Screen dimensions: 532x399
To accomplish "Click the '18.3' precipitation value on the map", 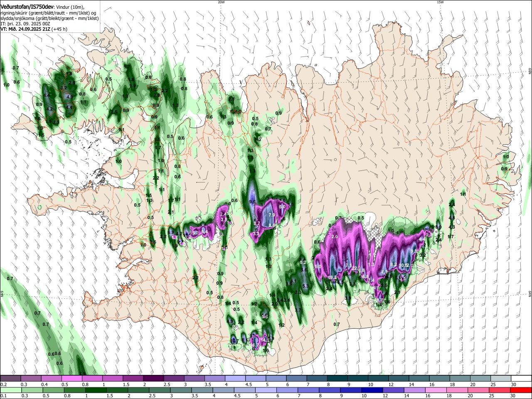I will point(332,278).
